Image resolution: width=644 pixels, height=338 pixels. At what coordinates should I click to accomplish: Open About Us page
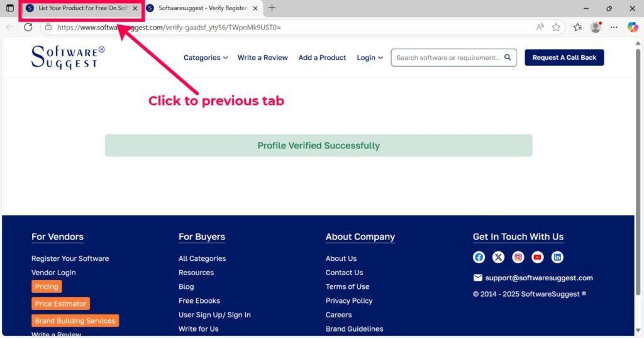point(341,258)
